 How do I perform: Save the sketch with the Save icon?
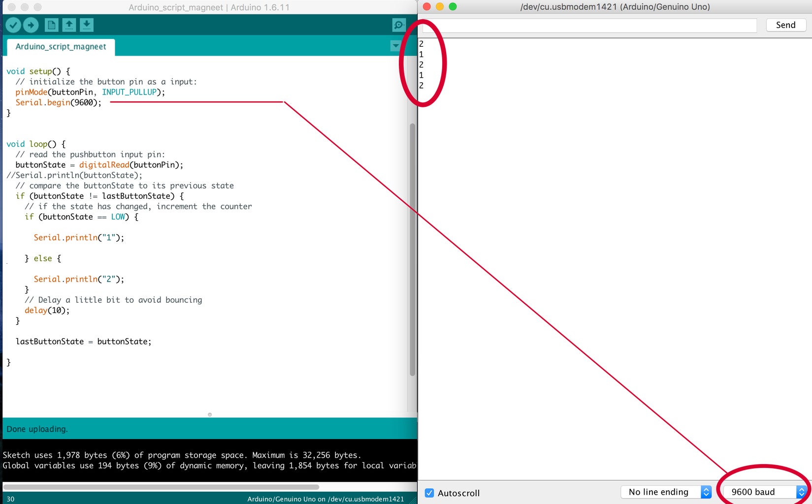coord(87,25)
